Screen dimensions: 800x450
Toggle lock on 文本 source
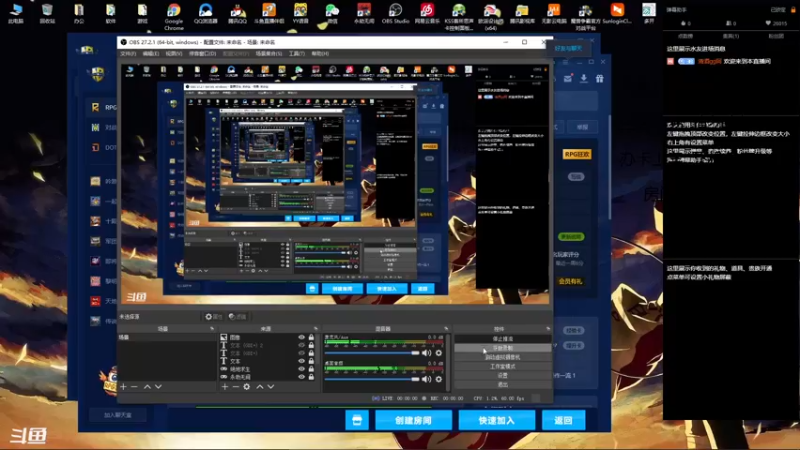[x=311, y=361]
